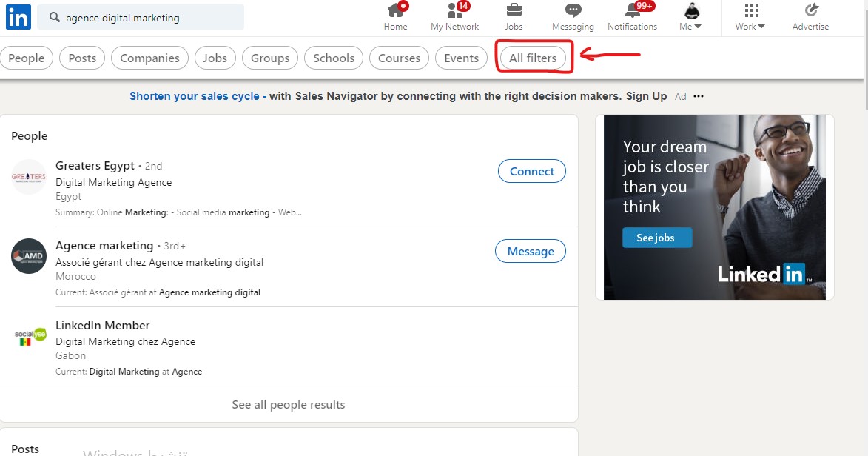Open the LinkedIn logo home link
The height and width of the screenshot is (456, 868).
pos(18,17)
